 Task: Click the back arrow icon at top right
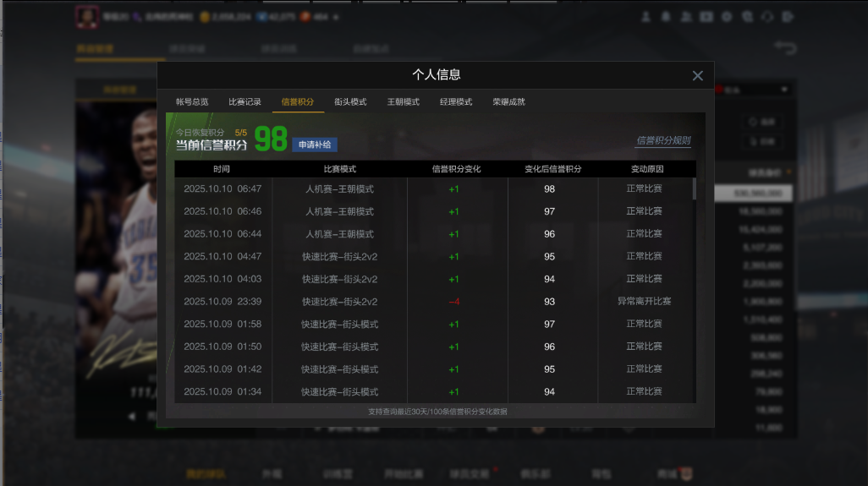[785, 48]
